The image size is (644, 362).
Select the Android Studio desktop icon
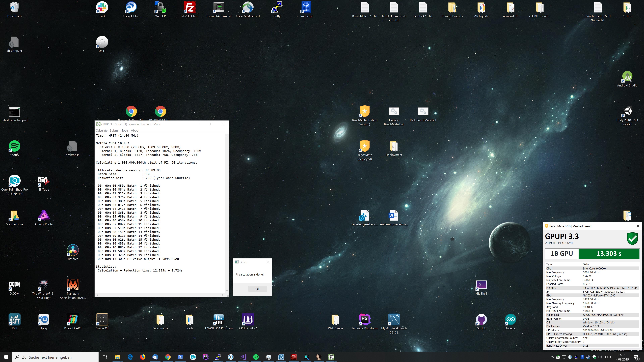627,79
